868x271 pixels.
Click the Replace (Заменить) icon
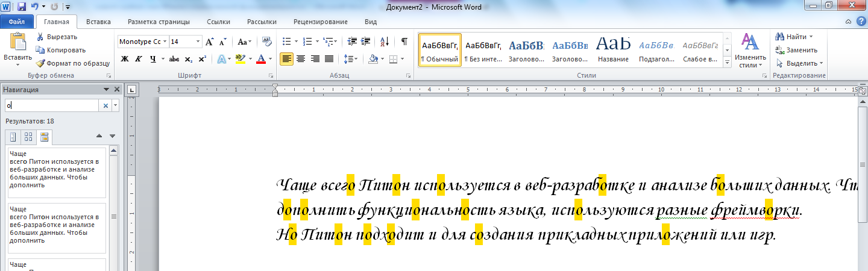click(x=780, y=50)
